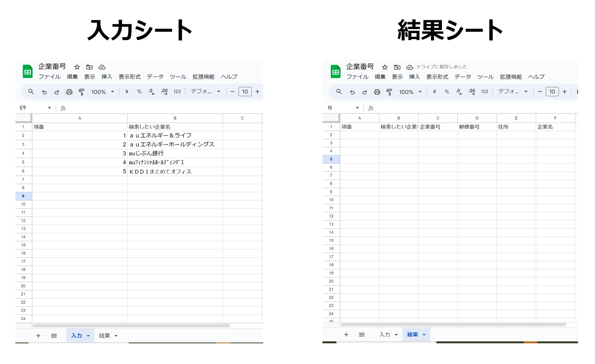Open the I5 name box dropdown
The height and width of the screenshot is (364, 595).
tap(357, 108)
